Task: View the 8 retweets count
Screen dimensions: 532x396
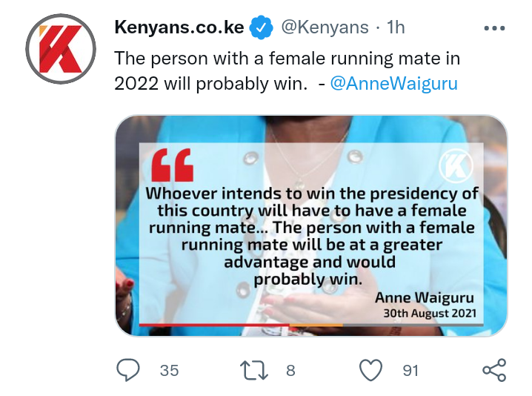Action: 290,370
